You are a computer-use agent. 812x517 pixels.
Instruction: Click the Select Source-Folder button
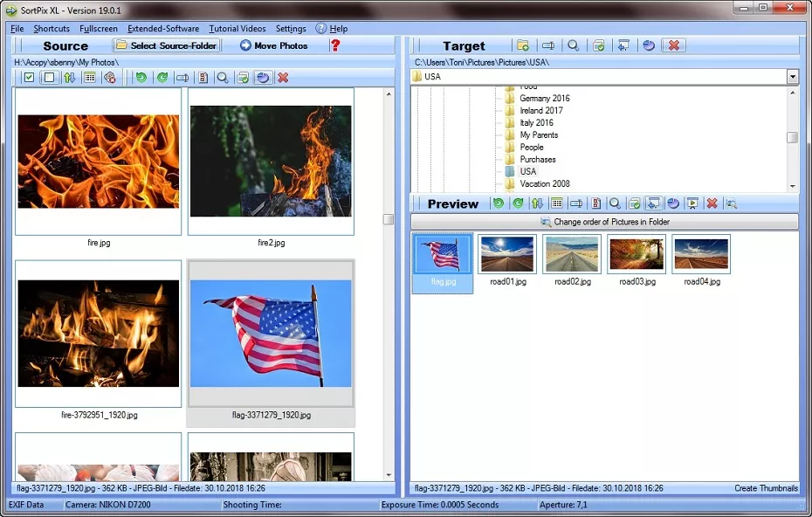(x=166, y=45)
